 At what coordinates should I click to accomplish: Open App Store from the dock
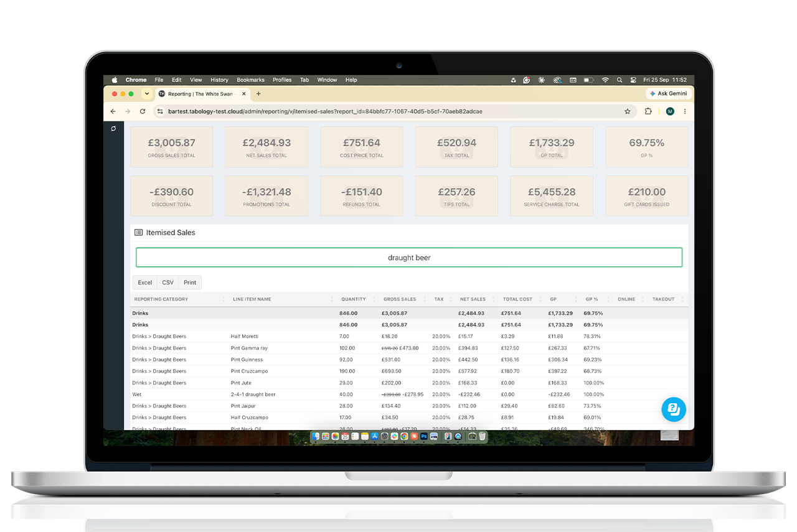tap(375, 436)
